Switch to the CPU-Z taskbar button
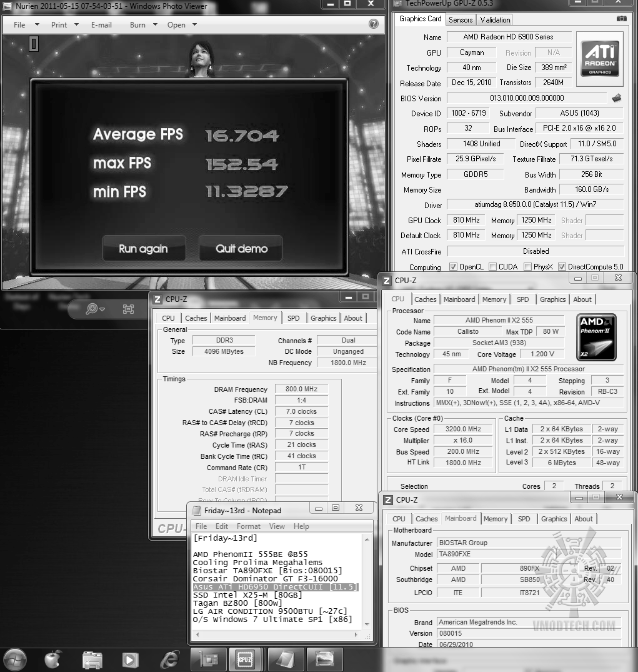 pyautogui.click(x=245, y=659)
